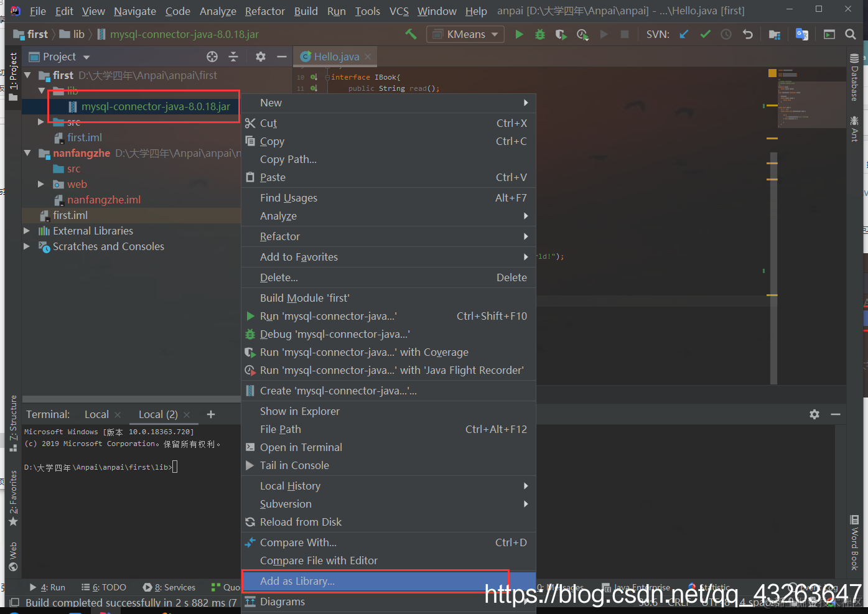Run the KMeans configuration with green play
868x614 pixels.
519,34
